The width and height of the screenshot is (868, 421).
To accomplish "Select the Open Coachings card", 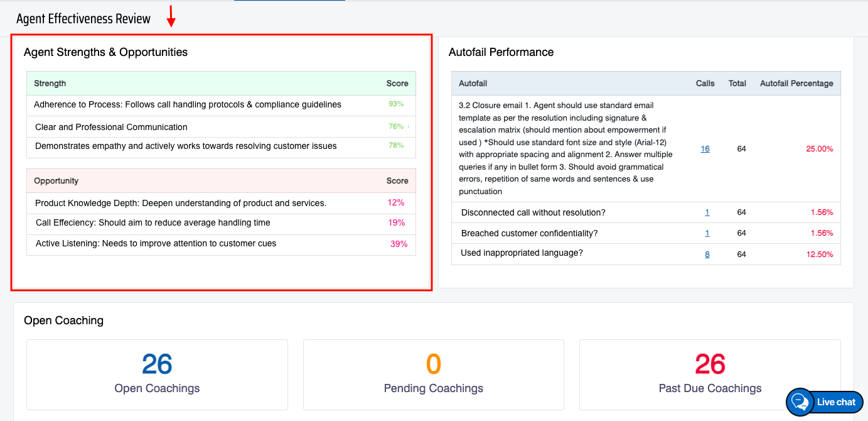I will tap(157, 375).
